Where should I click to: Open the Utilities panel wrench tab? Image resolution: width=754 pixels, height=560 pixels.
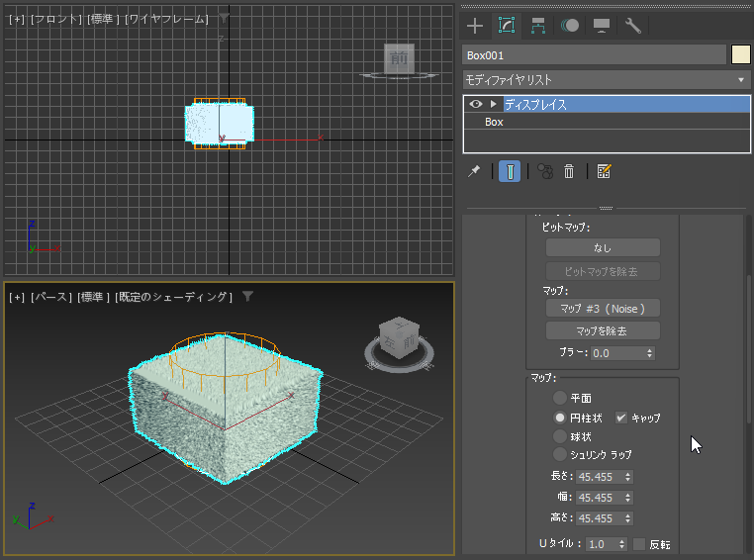tap(633, 26)
